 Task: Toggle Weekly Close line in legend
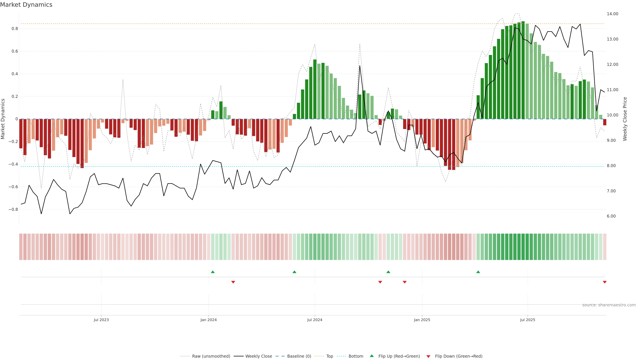coord(258,356)
